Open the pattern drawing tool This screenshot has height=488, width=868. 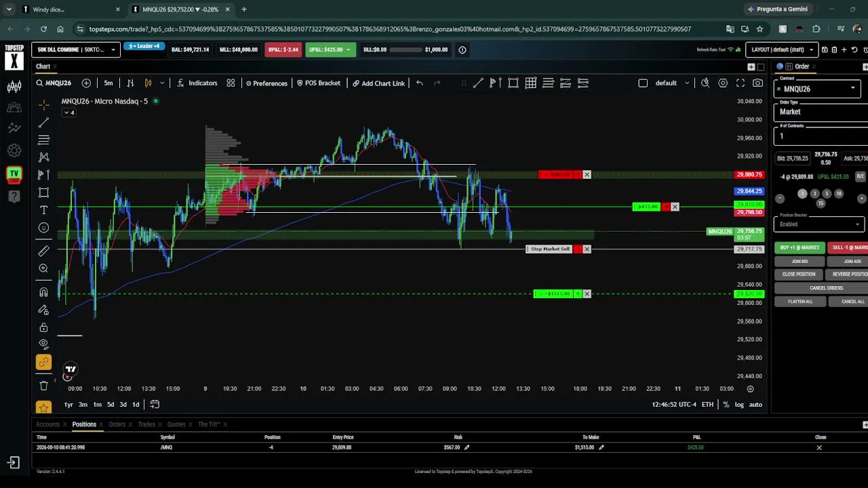pos(43,157)
